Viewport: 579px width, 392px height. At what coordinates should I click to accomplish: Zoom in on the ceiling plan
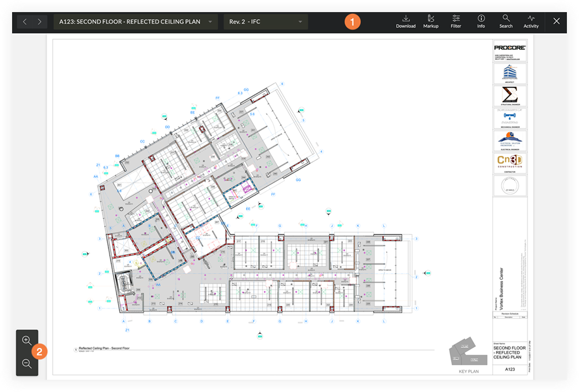tap(27, 341)
